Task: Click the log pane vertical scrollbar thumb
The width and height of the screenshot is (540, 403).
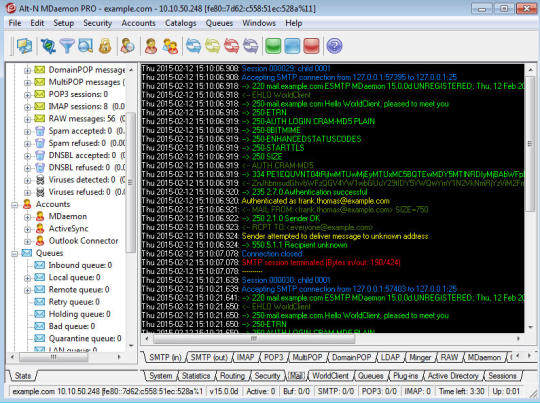Action: (x=530, y=143)
